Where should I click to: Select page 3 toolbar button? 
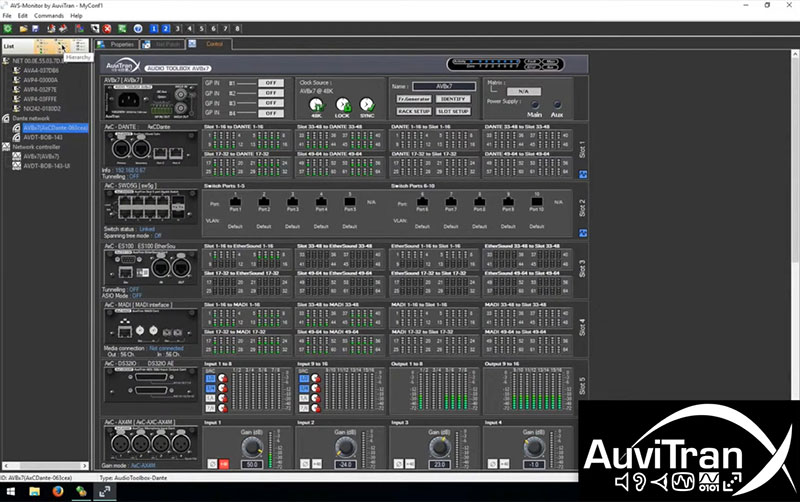coord(178,29)
